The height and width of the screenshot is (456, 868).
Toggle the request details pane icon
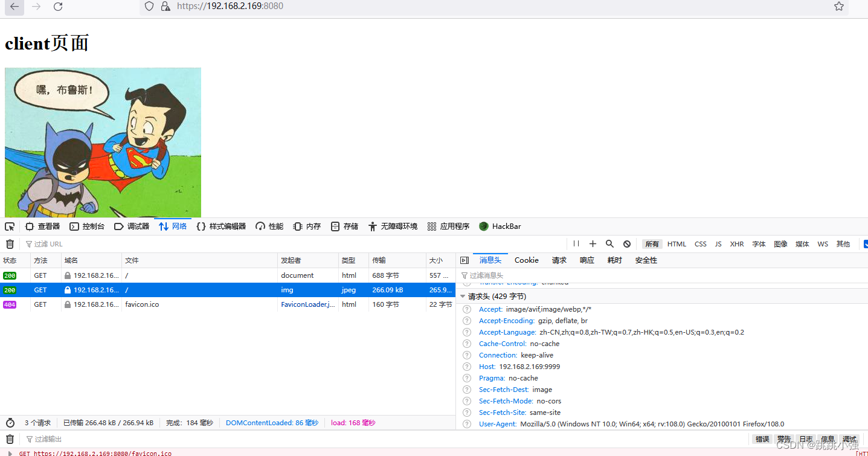[x=464, y=260]
